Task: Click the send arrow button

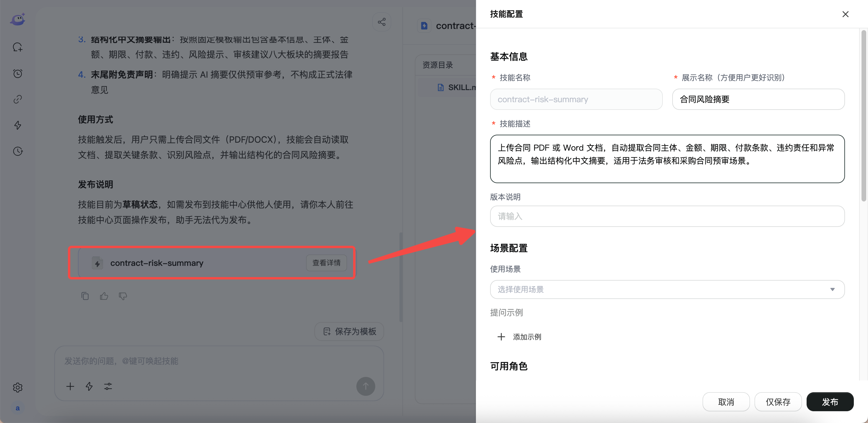Action: [x=366, y=386]
